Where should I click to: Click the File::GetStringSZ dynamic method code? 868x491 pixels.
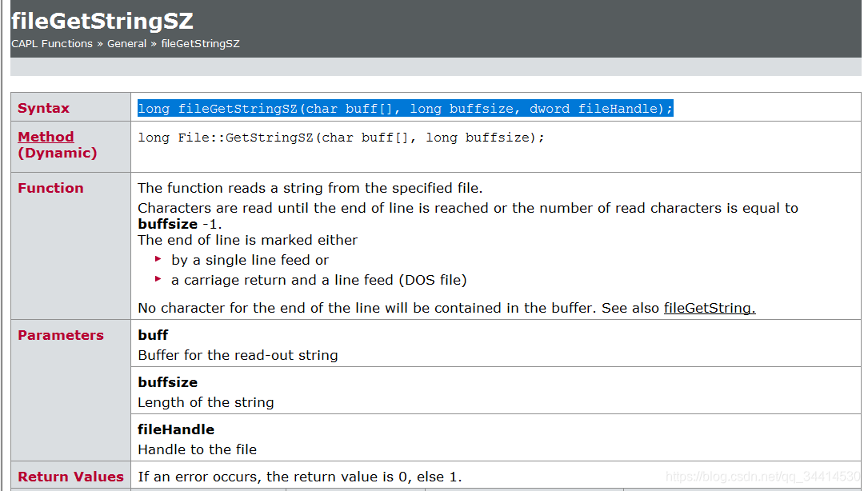point(341,138)
